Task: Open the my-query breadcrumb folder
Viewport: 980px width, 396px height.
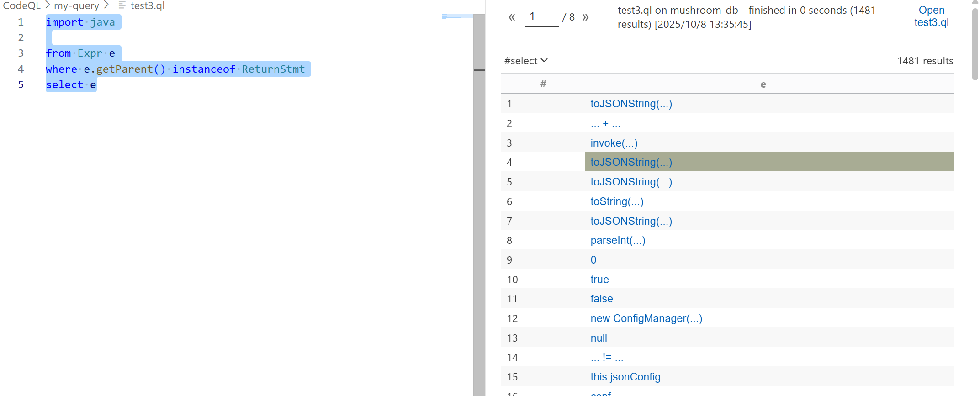Action: [x=76, y=5]
